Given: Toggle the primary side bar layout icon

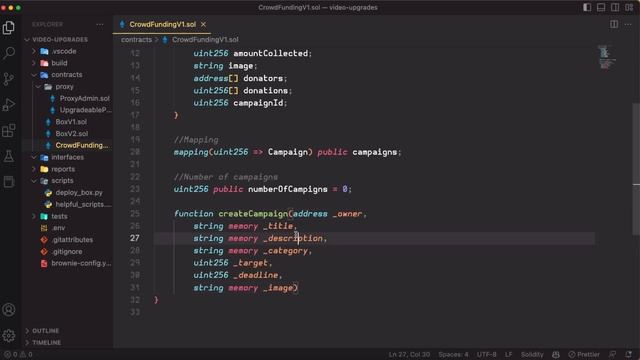Looking at the screenshot, I should coord(587,7).
